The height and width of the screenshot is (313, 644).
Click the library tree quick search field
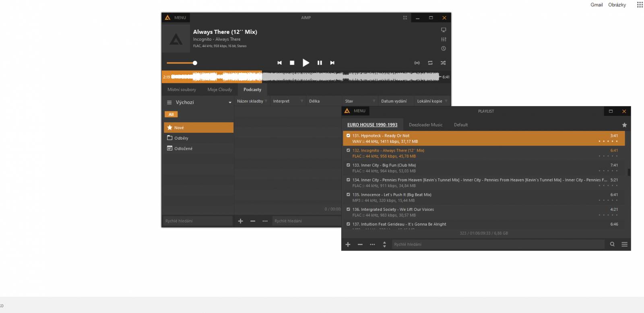pyautogui.click(x=198, y=221)
